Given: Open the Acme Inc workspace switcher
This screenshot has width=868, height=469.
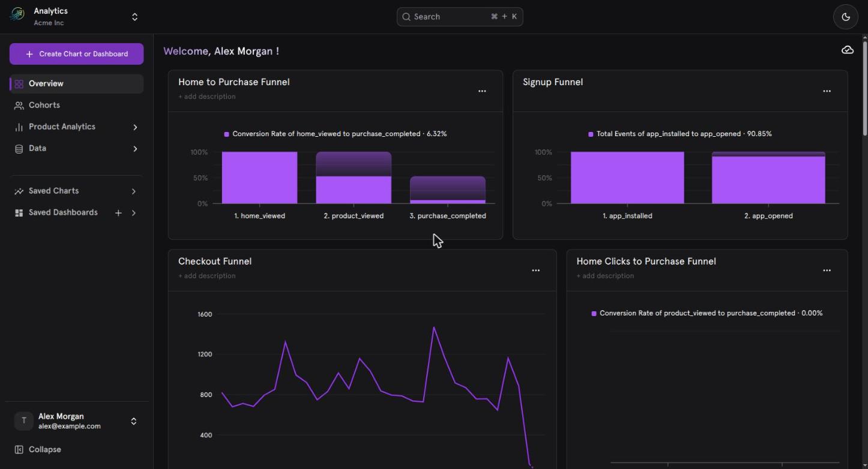Looking at the screenshot, I should click(134, 17).
